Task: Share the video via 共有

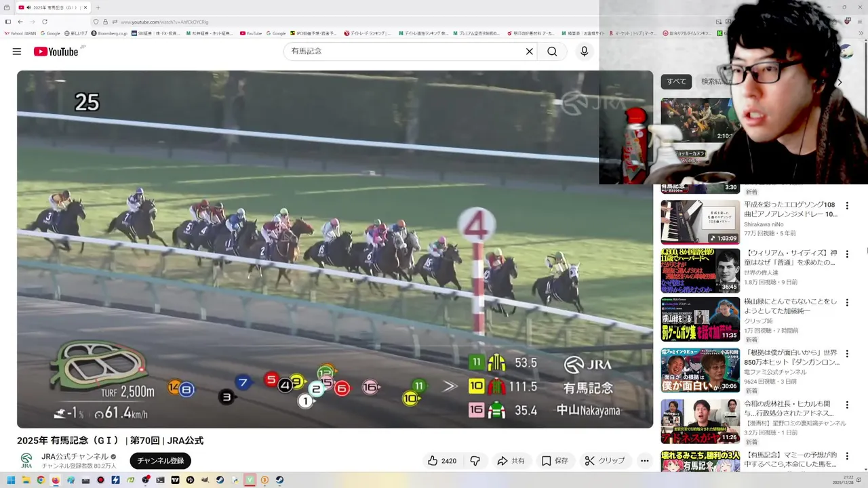Action: pyautogui.click(x=511, y=461)
